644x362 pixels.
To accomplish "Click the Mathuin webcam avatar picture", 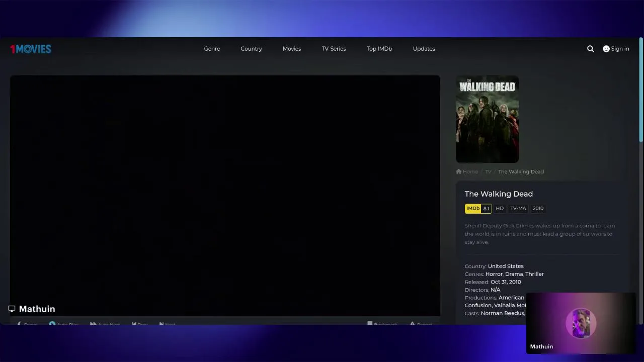I will click(581, 323).
